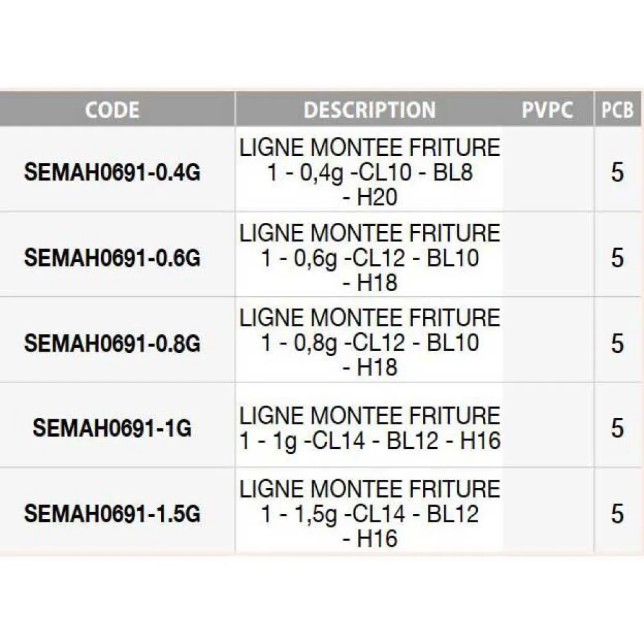Screen dimensions: 644x644
Task: Select the PVPC column header
Action: [547, 109]
